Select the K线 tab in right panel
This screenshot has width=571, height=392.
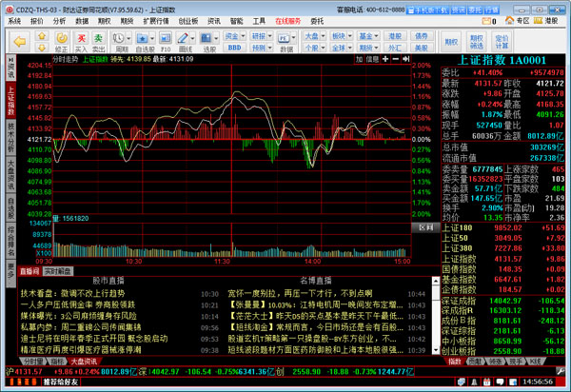tap(535, 361)
